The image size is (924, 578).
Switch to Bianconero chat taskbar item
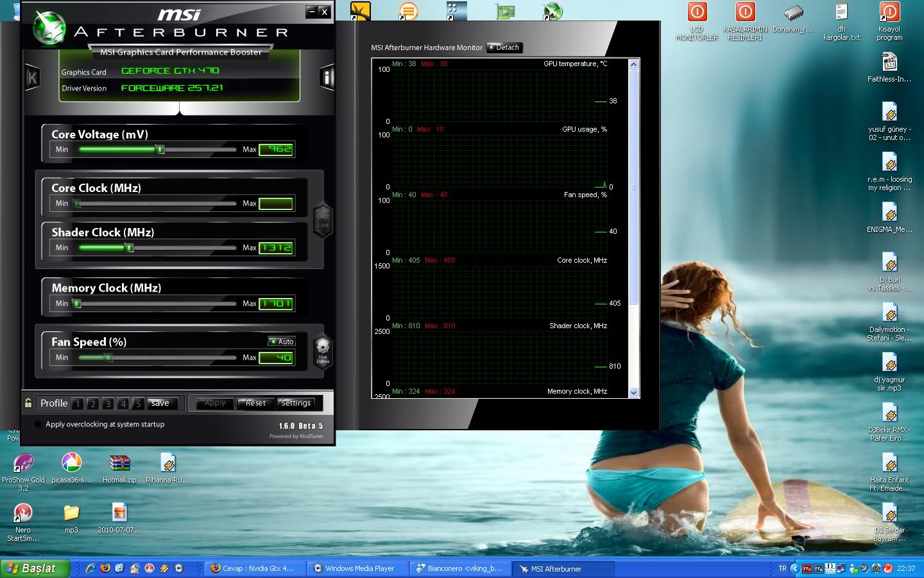(461, 568)
